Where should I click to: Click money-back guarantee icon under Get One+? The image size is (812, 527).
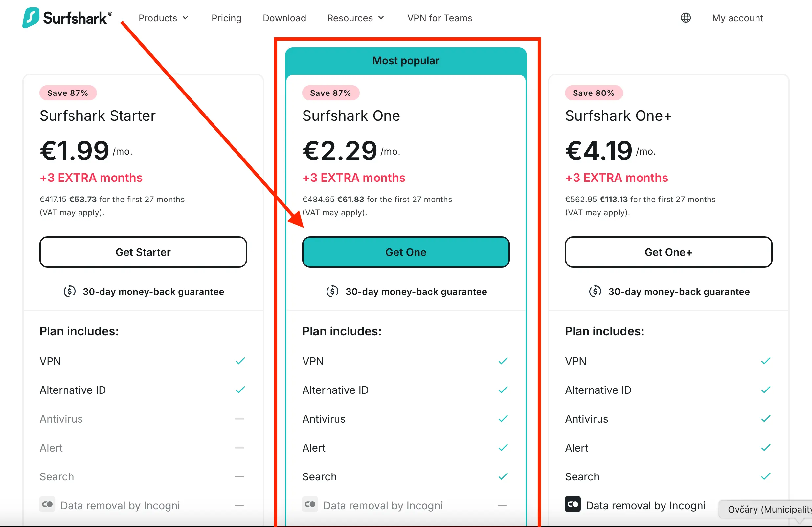[595, 291]
